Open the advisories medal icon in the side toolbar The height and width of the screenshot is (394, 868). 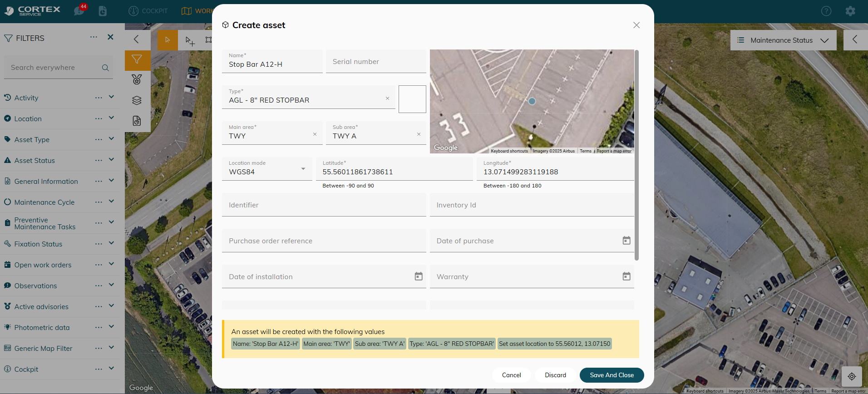[137, 79]
